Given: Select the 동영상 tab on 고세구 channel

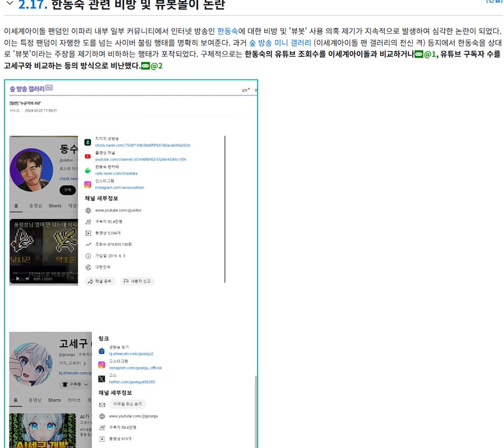Looking at the screenshot, I should click(x=35, y=400).
